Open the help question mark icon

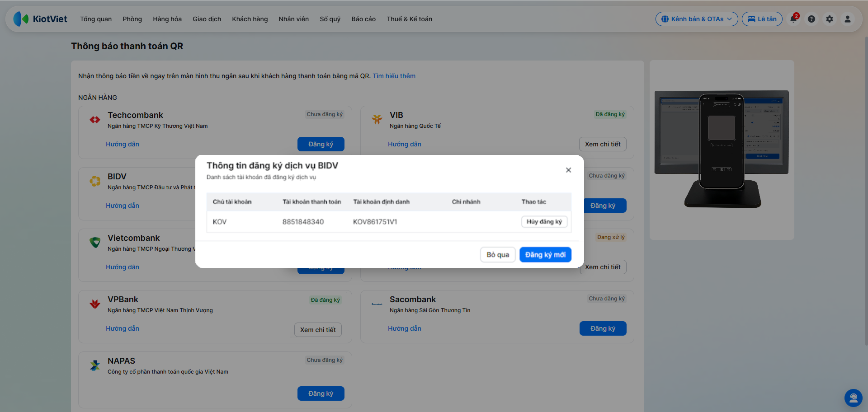811,19
